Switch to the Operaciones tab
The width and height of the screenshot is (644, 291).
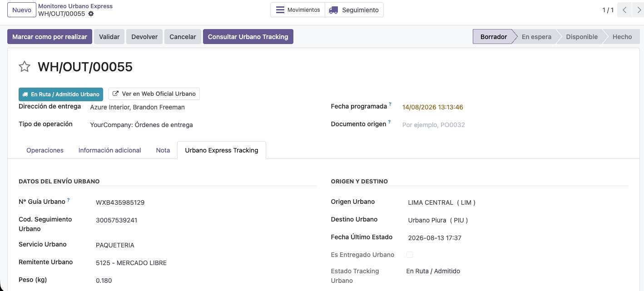point(45,150)
